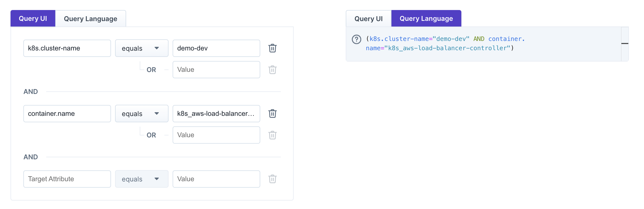This screenshot has width=644, height=209.
Task: Click trash icon beside first OR value
Action: pyautogui.click(x=272, y=70)
